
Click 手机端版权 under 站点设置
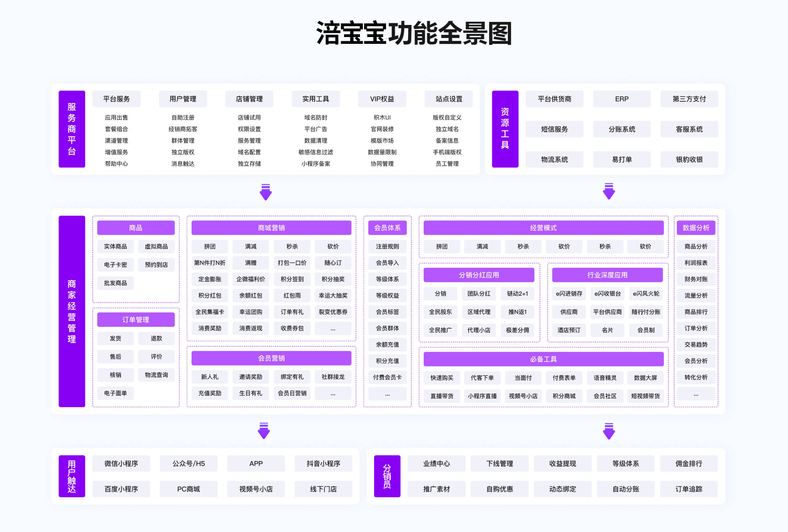[x=447, y=152]
